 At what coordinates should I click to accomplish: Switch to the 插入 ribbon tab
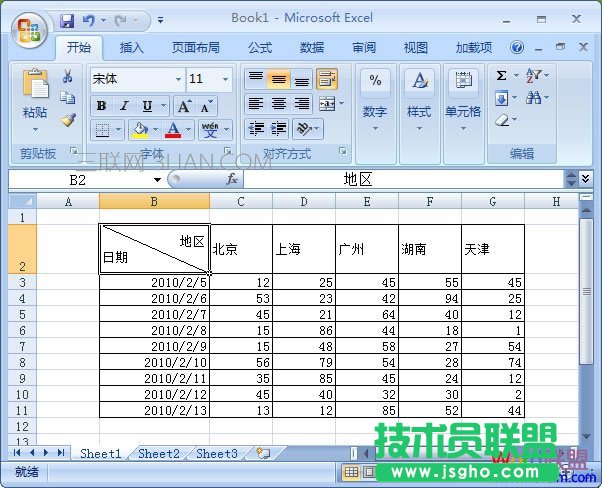[132, 47]
